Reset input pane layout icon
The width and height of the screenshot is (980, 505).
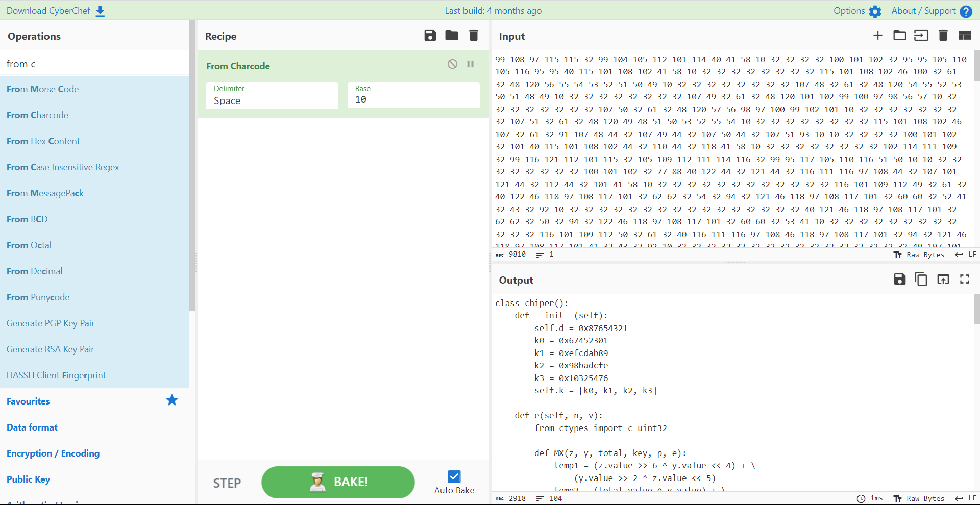964,35
